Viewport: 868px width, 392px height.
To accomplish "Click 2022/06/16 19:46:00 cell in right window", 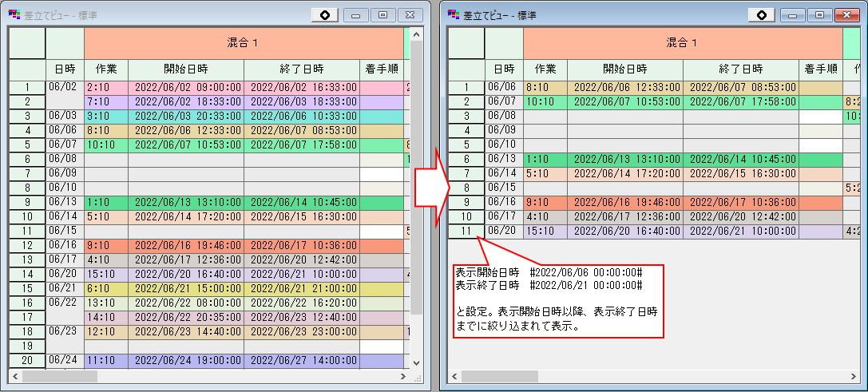I will coord(625,204).
